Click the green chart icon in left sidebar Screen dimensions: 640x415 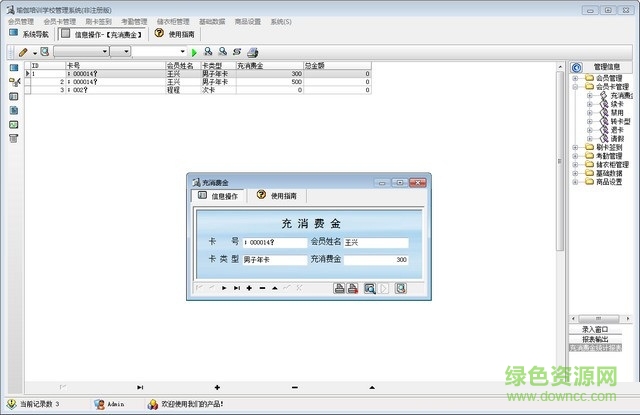tap(14, 124)
